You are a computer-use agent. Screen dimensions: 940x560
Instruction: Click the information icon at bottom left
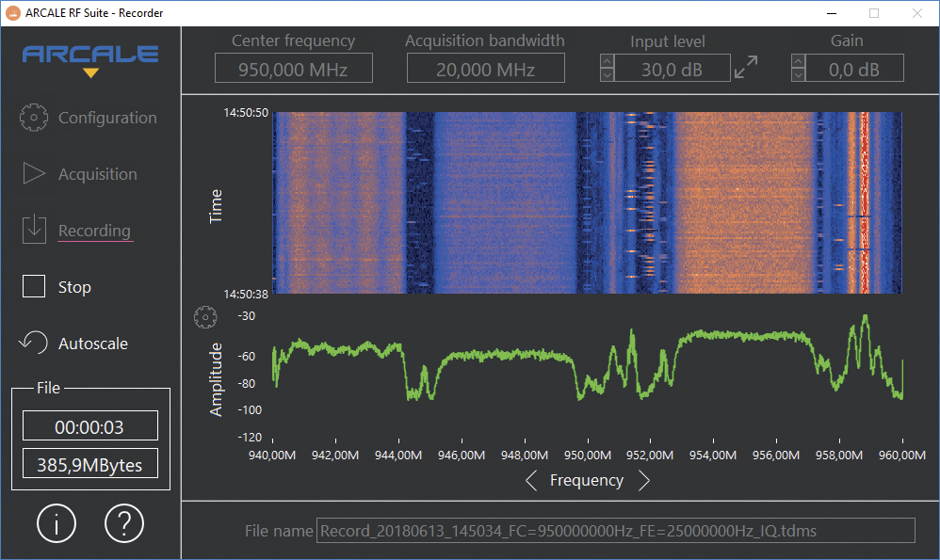coord(57,523)
